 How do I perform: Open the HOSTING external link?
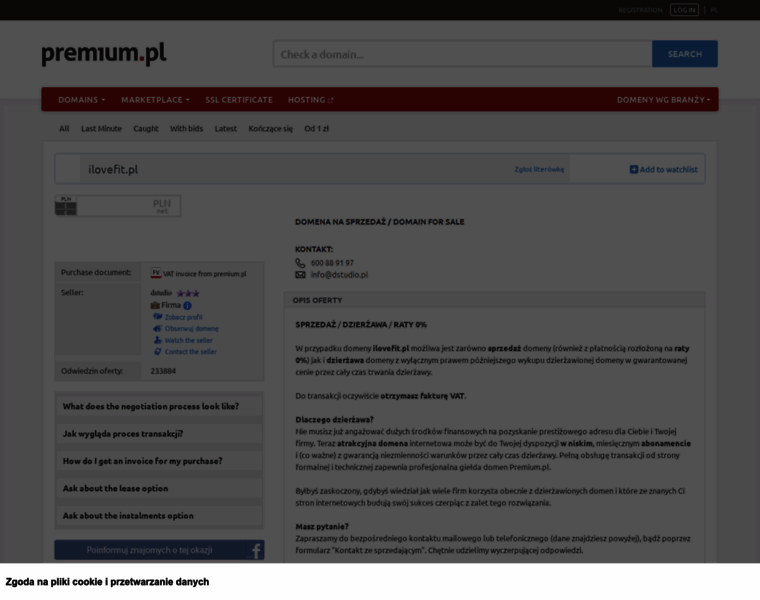(311, 100)
